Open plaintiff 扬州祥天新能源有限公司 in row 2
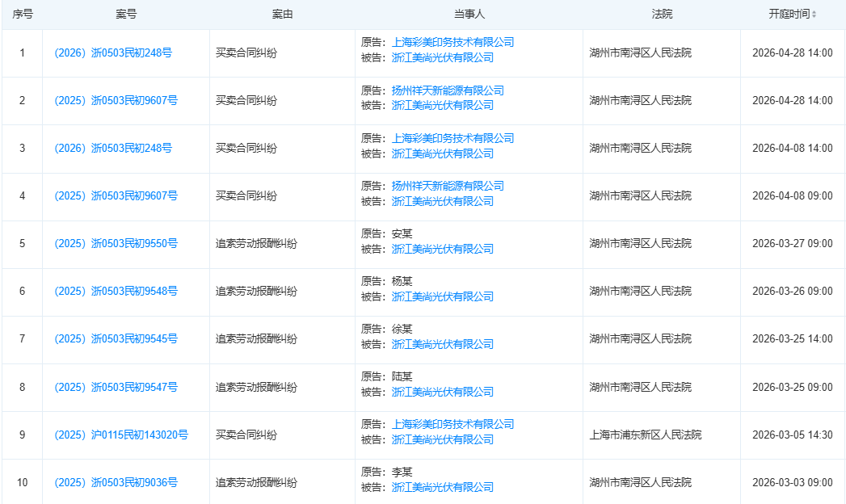846x504 pixels. pyautogui.click(x=448, y=90)
